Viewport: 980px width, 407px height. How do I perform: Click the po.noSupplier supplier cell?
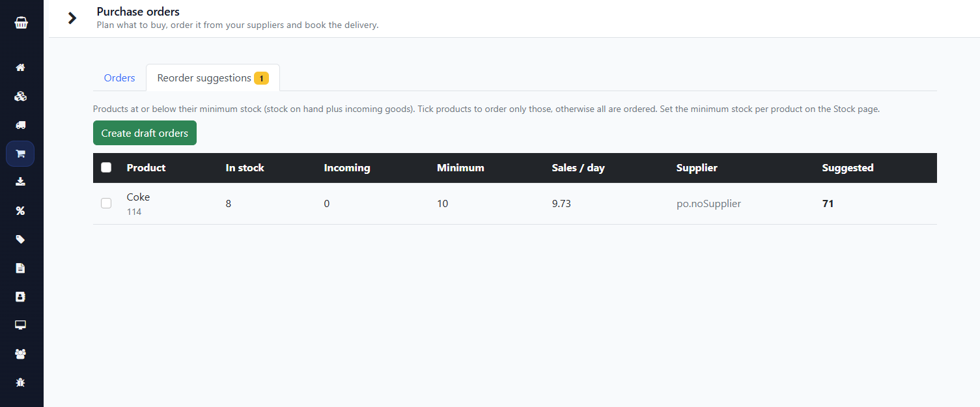(x=708, y=203)
